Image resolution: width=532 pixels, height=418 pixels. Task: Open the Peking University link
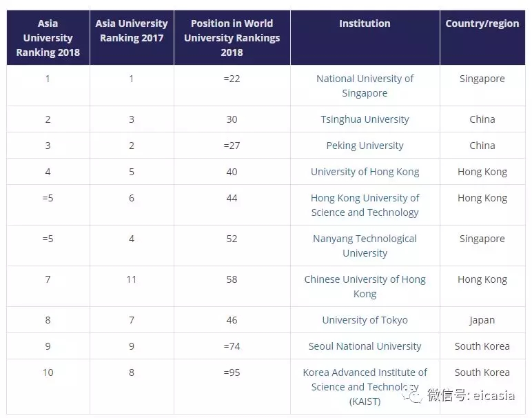[x=365, y=146]
